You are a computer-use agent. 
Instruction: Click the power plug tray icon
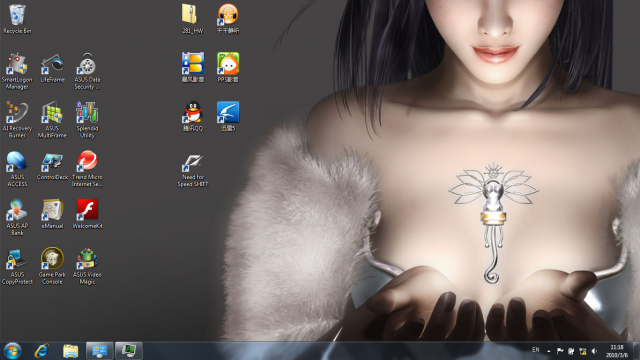[x=571, y=351]
